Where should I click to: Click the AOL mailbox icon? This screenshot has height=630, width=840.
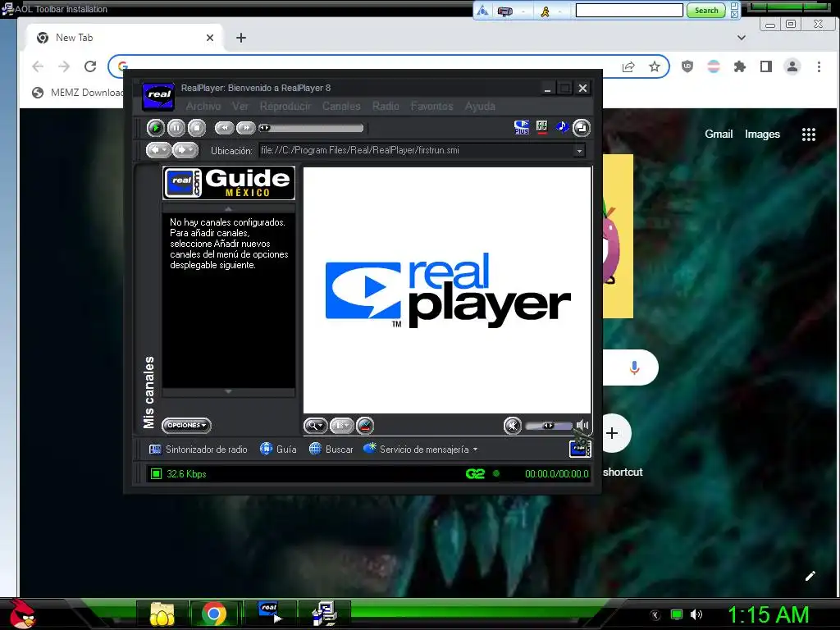point(504,11)
